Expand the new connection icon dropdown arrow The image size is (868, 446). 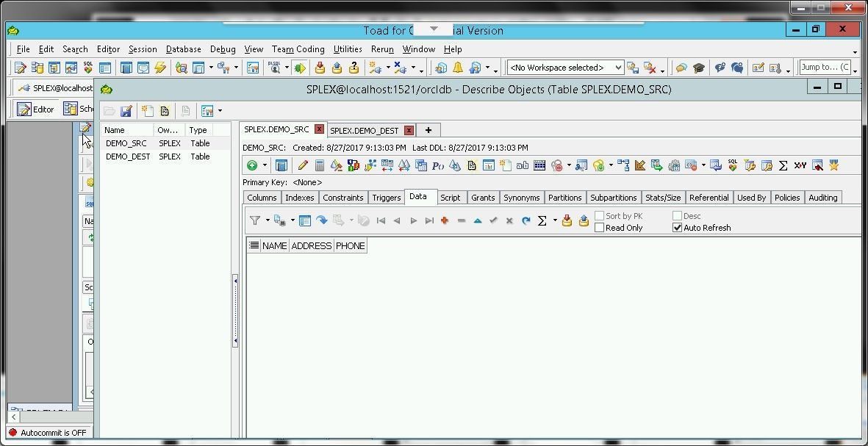tap(388, 68)
